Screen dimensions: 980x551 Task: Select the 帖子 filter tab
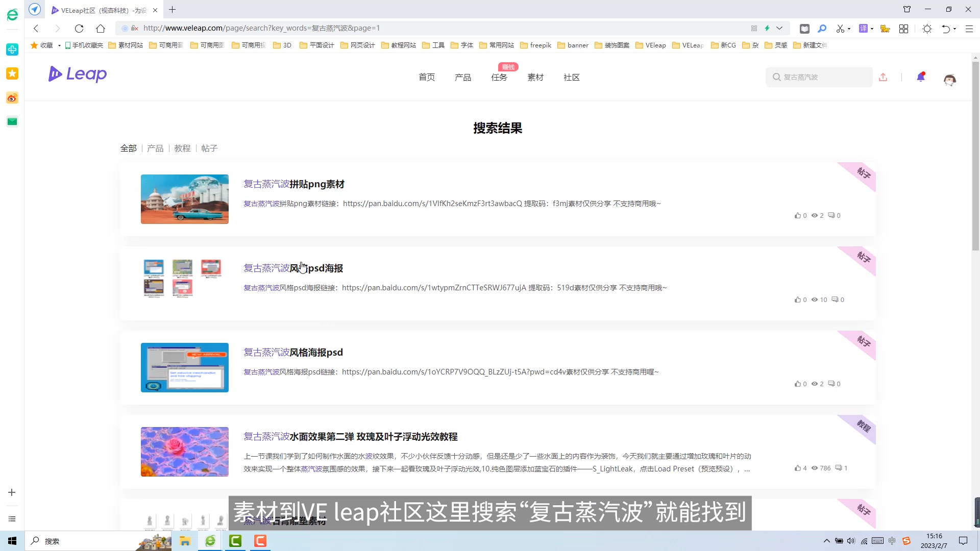tap(209, 148)
